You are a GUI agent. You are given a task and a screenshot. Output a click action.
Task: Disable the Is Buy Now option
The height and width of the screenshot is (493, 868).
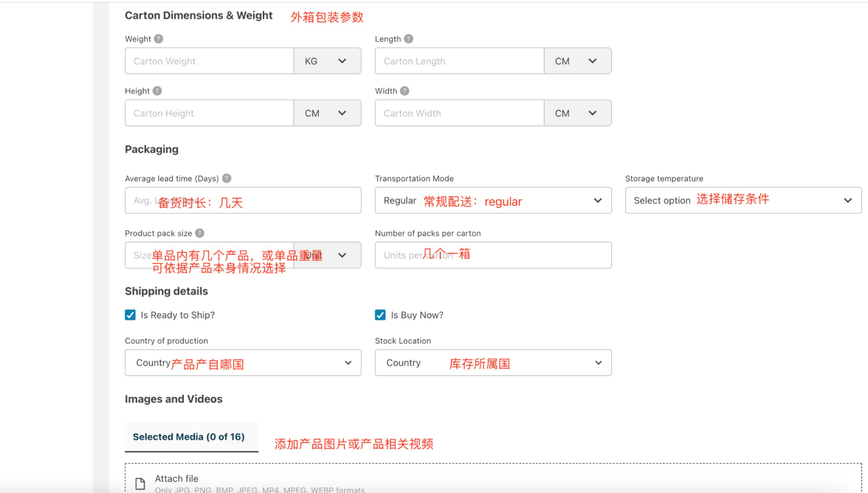click(x=380, y=315)
